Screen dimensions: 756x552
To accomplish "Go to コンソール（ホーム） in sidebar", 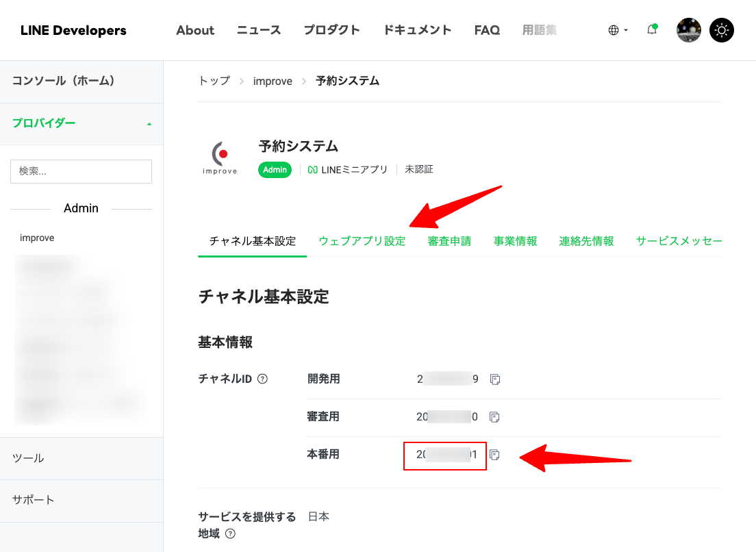I will point(63,81).
